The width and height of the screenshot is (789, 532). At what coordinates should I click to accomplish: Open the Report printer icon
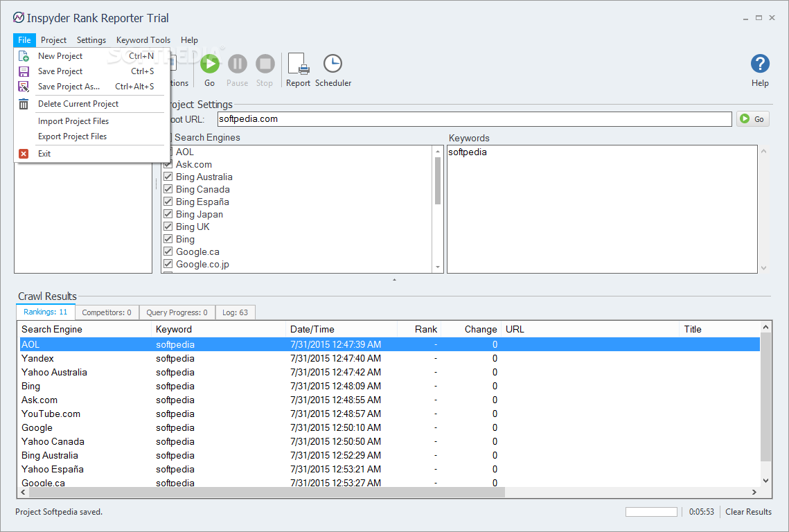click(299, 64)
